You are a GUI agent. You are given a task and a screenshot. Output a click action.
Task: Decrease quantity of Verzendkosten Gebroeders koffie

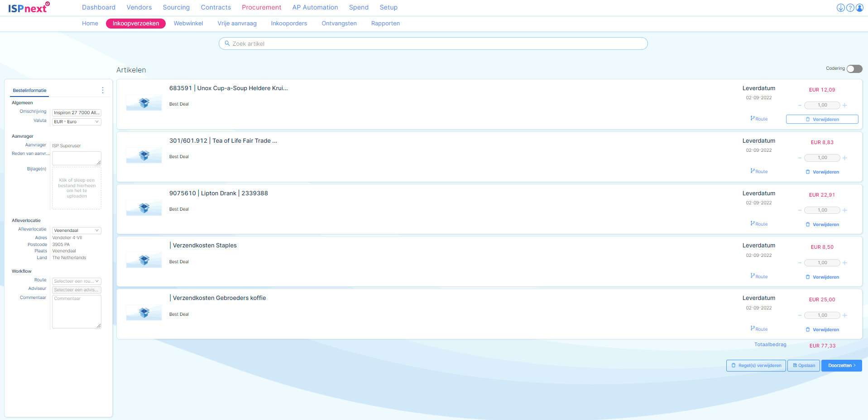pos(800,315)
